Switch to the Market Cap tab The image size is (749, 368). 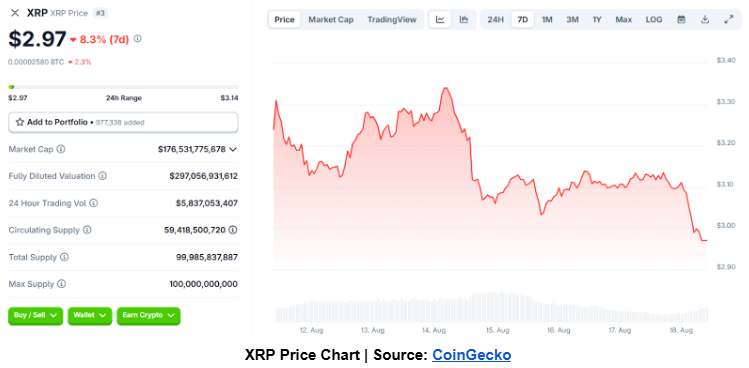pos(331,20)
